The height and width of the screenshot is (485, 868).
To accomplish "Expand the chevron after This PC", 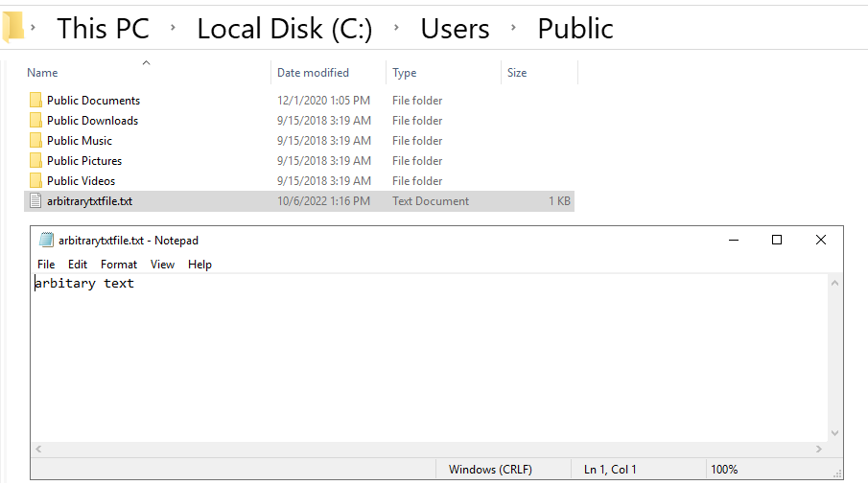I will pos(174,27).
